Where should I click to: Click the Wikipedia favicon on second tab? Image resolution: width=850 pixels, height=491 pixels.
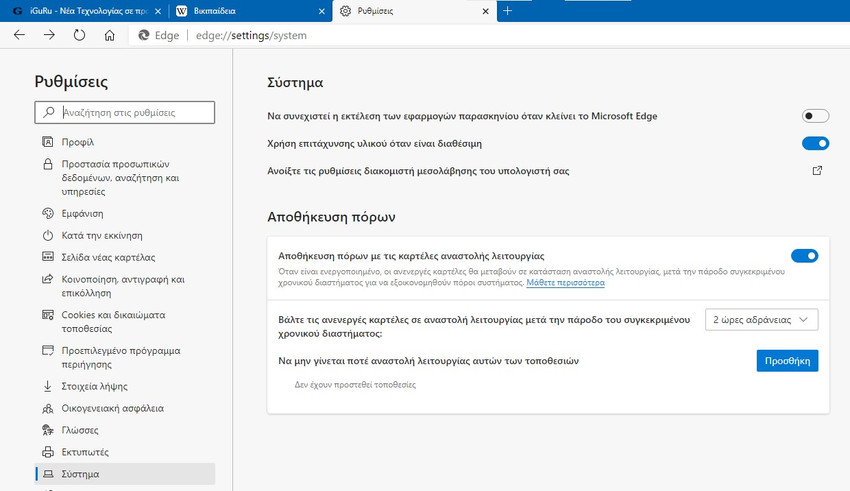click(182, 11)
